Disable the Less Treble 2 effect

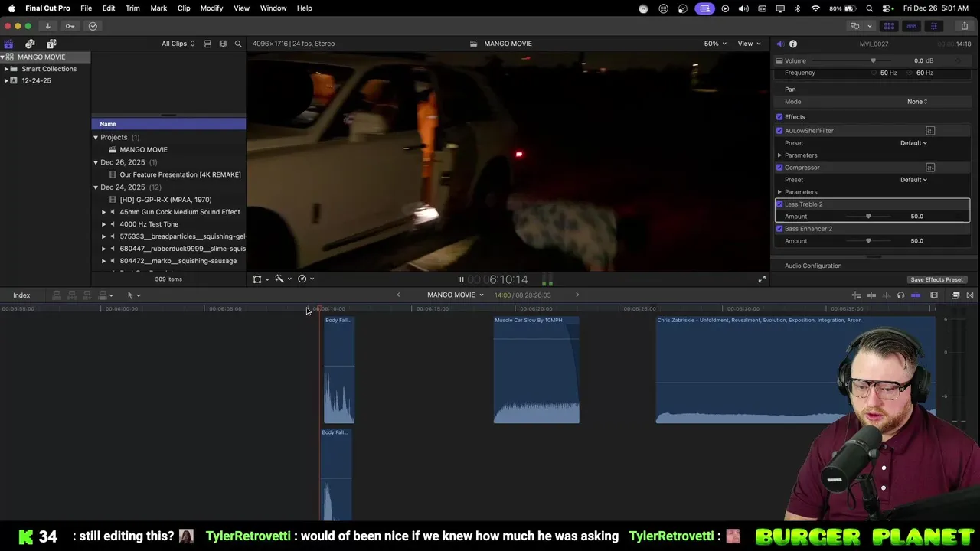point(779,204)
